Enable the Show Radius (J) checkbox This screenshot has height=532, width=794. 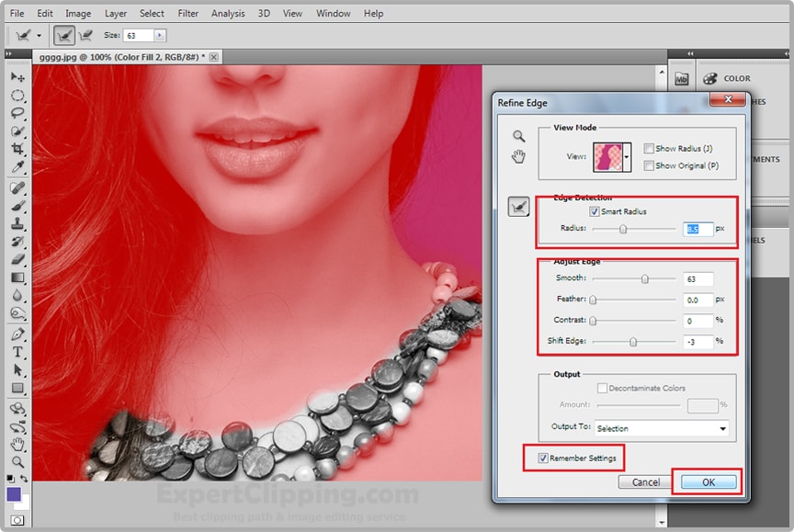tap(649, 149)
